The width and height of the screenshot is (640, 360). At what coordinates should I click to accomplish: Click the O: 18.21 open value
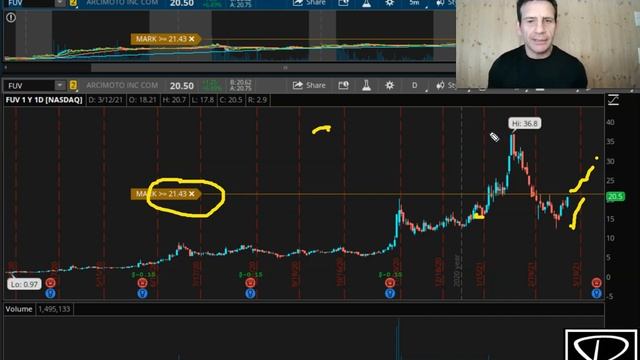pyautogui.click(x=142, y=100)
